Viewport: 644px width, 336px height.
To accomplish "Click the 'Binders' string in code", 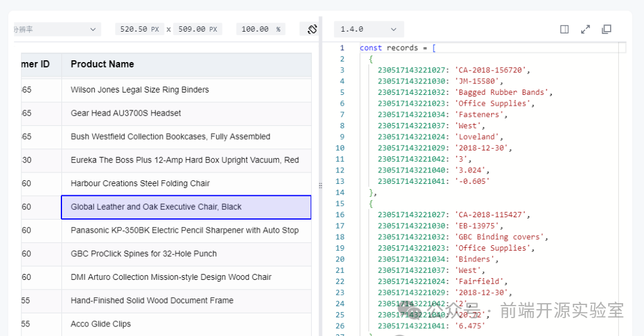I will click(x=475, y=259).
